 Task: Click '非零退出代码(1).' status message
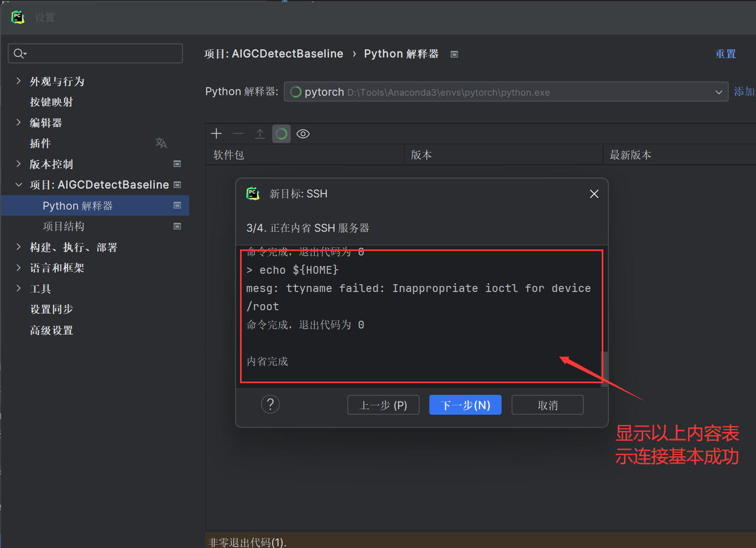pos(247,542)
